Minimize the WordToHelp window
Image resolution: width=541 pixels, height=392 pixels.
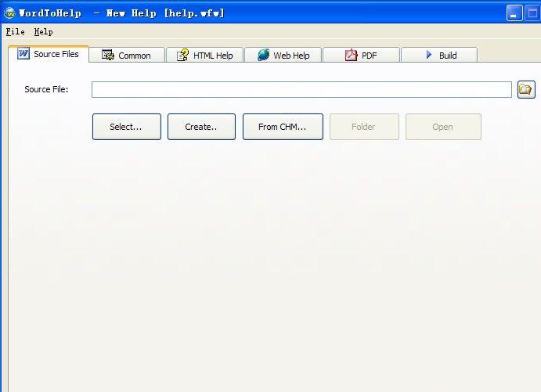[x=514, y=13]
